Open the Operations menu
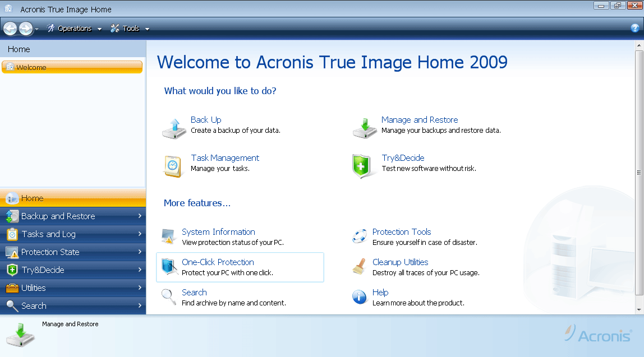Screen dimensions: 644x357 coord(74,29)
